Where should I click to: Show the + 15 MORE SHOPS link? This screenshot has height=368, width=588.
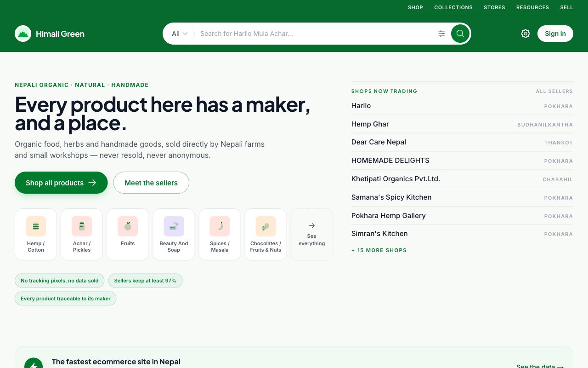379,250
